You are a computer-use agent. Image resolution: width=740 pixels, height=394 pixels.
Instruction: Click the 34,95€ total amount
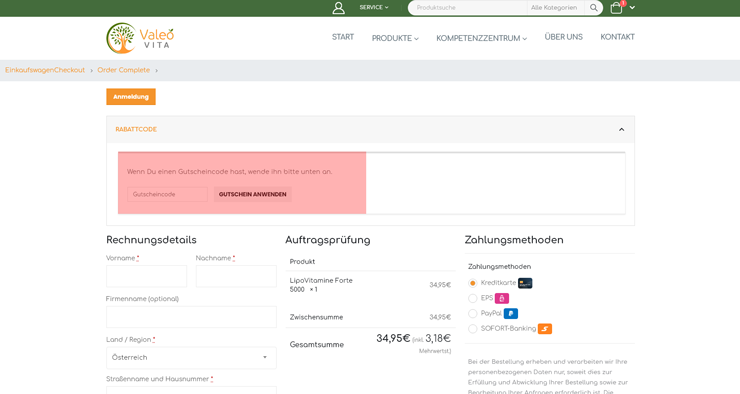point(393,338)
